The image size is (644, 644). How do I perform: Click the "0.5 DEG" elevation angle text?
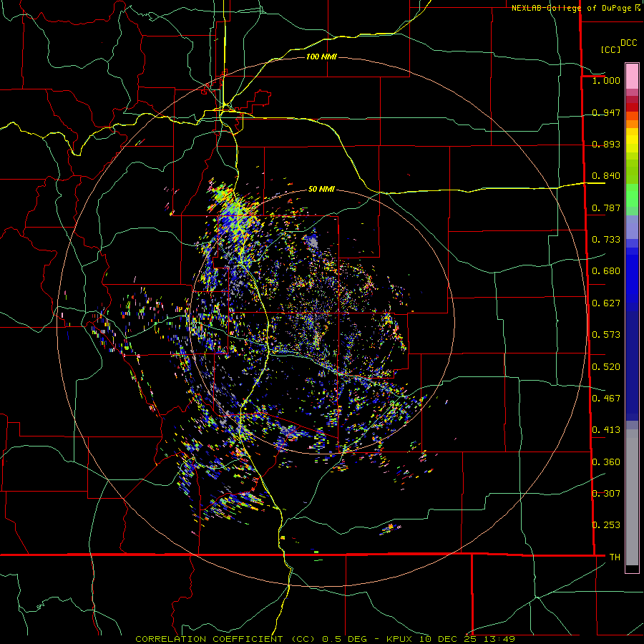[x=345, y=639]
